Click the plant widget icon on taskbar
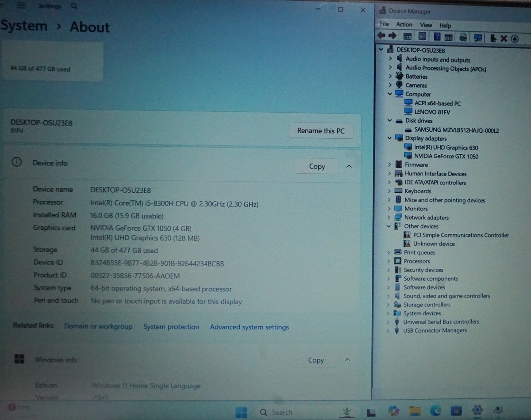 coord(347,412)
